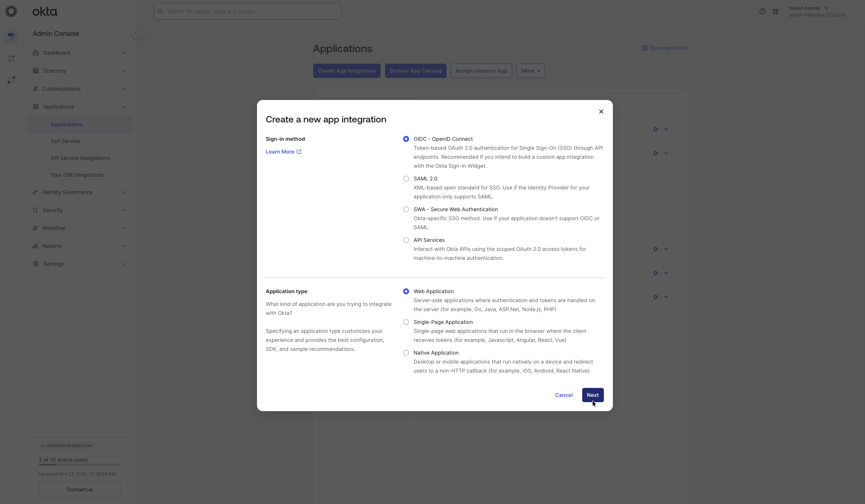This screenshot has width=865, height=504.
Task: Click the apps grid icon near the profile name
Action: [x=775, y=11]
